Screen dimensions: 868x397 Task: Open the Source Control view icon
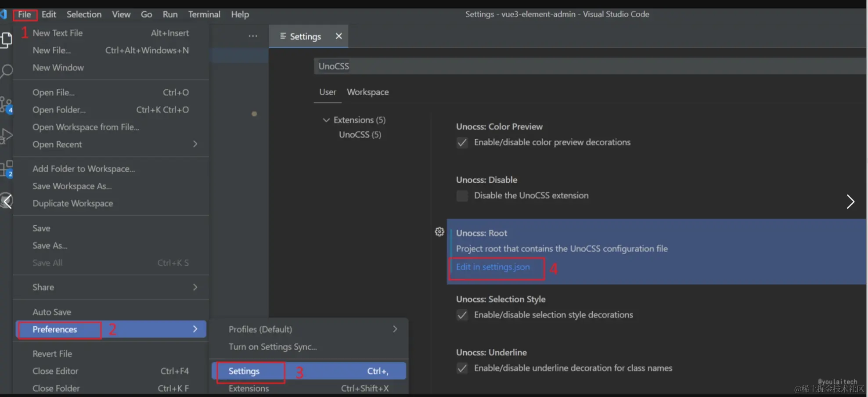click(x=6, y=105)
